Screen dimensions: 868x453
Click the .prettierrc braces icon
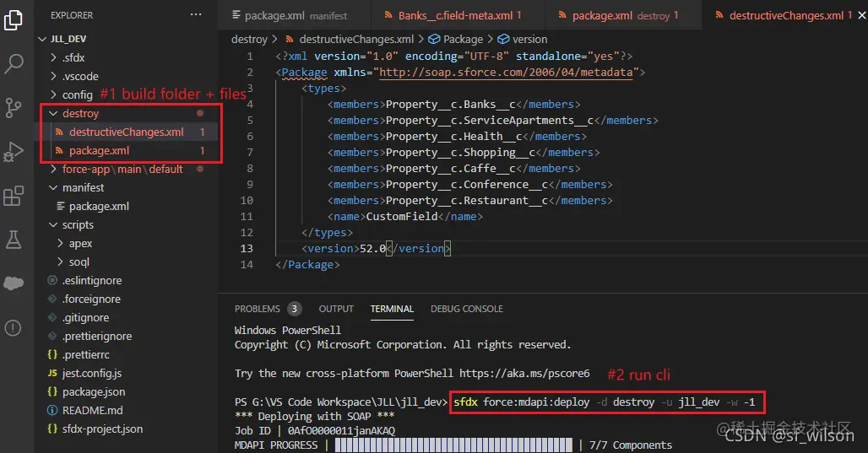pyautogui.click(x=52, y=354)
